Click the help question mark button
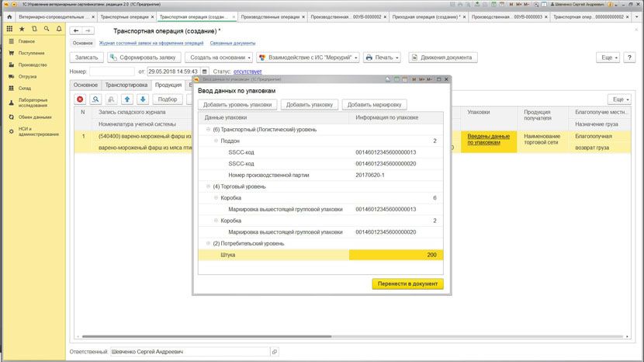 click(629, 57)
